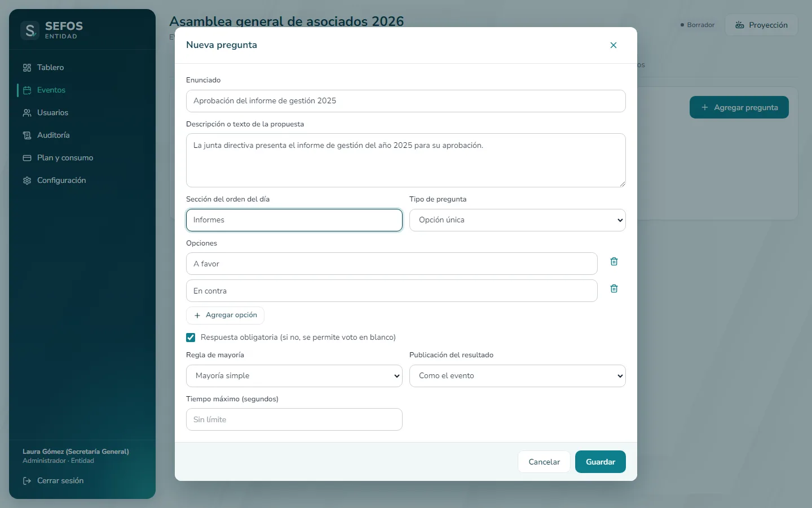Click the Tiempo máximo (segundos) field
812x508 pixels.
(x=294, y=419)
